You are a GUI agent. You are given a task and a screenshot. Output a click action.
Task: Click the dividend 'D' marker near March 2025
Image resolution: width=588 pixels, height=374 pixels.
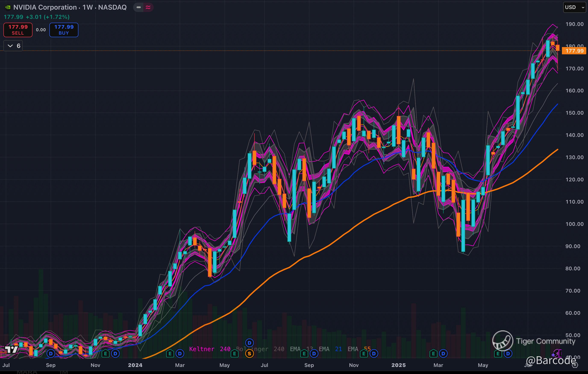pos(443,353)
